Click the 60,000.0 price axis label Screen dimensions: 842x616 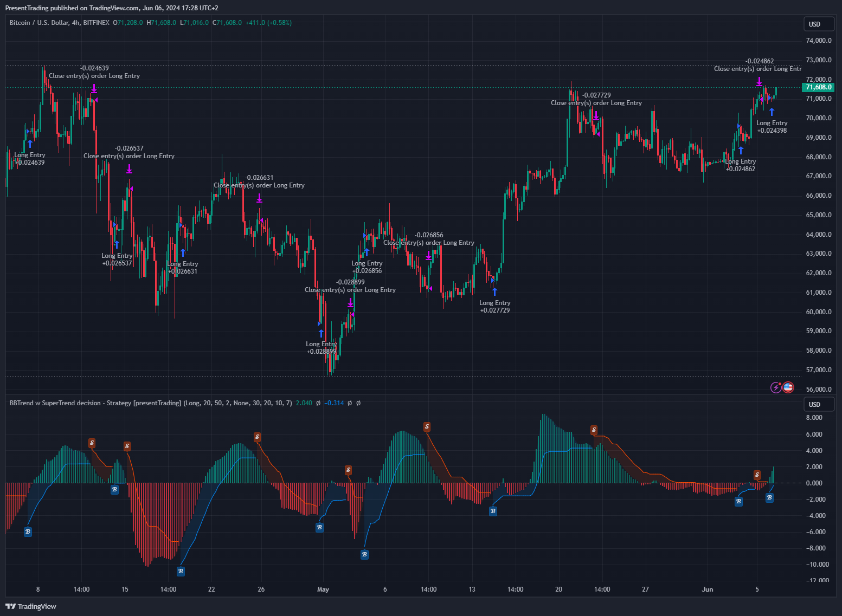tap(819, 312)
